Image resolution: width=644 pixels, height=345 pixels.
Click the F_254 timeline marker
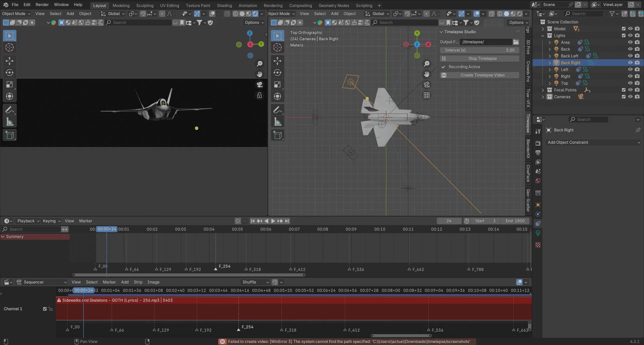(216, 269)
